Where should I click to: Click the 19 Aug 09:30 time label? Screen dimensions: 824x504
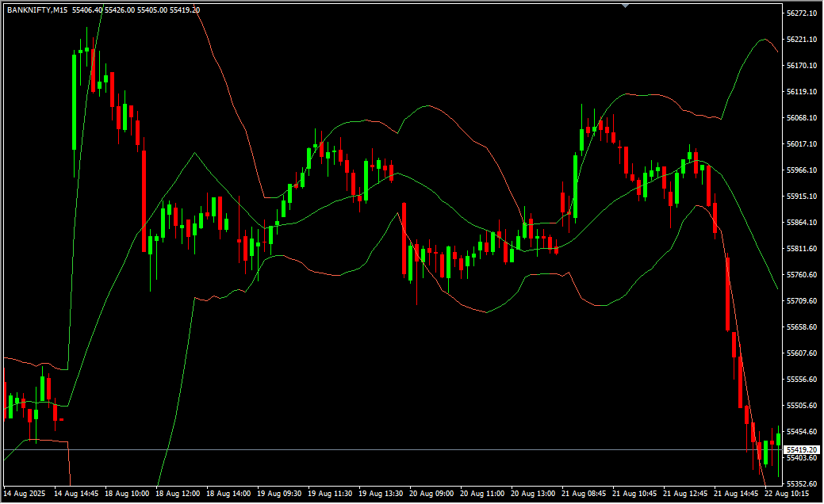point(279,494)
